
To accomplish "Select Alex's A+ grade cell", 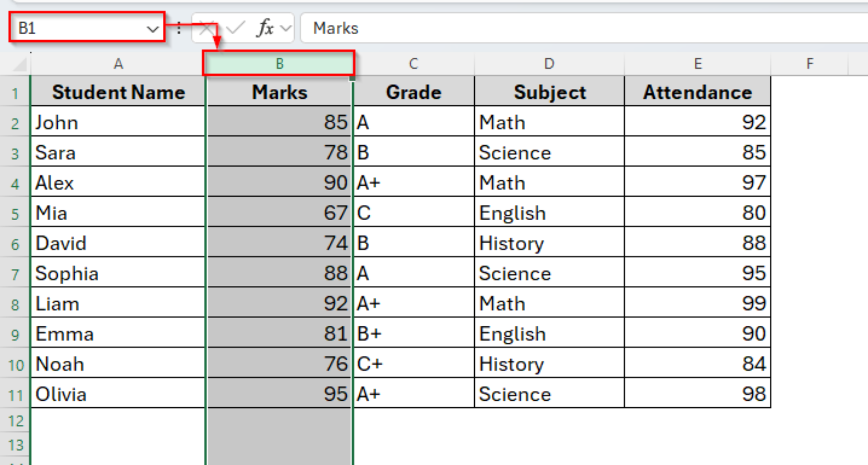I will click(x=413, y=183).
